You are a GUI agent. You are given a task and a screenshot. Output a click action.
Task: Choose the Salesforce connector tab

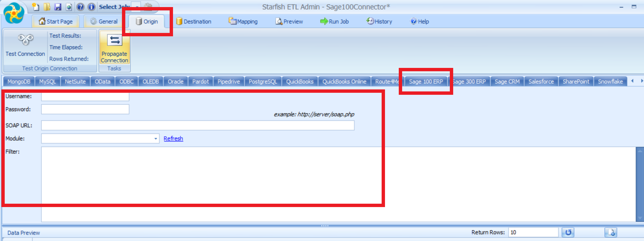pyautogui.click(x=541, y=82)
